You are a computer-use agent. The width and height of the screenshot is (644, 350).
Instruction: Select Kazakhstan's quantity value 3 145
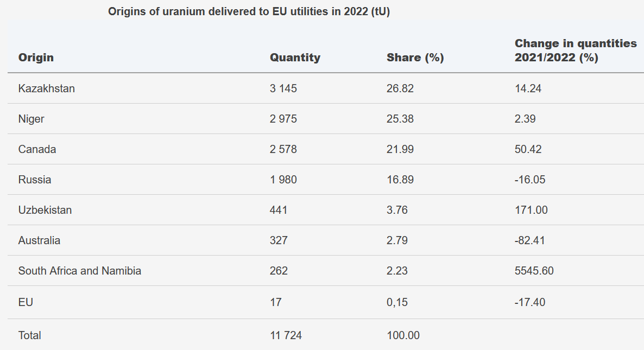[x=283, y=88]
